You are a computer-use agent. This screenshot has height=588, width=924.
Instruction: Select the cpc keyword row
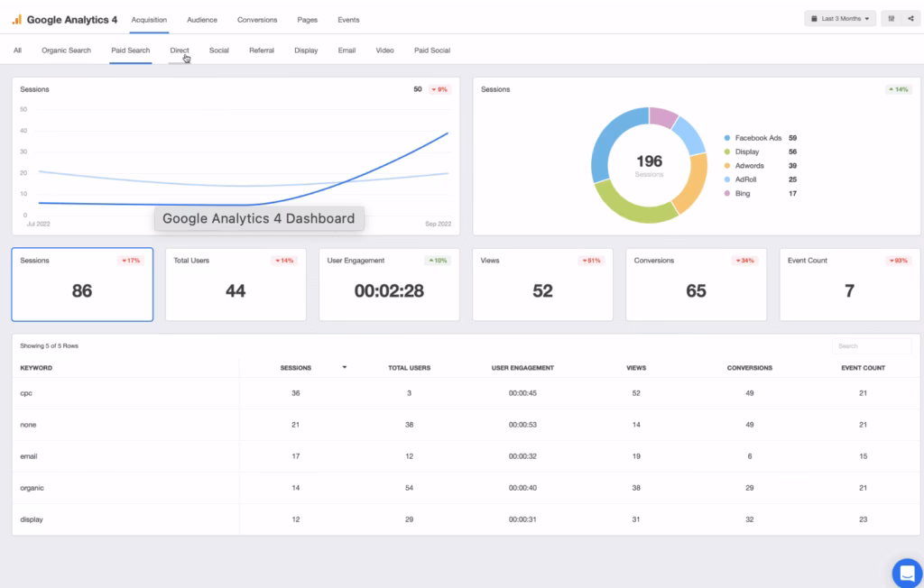(x=126, y=393)
